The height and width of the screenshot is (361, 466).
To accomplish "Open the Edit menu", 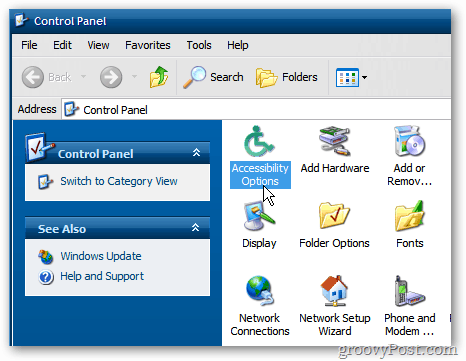I will (62, 45).
